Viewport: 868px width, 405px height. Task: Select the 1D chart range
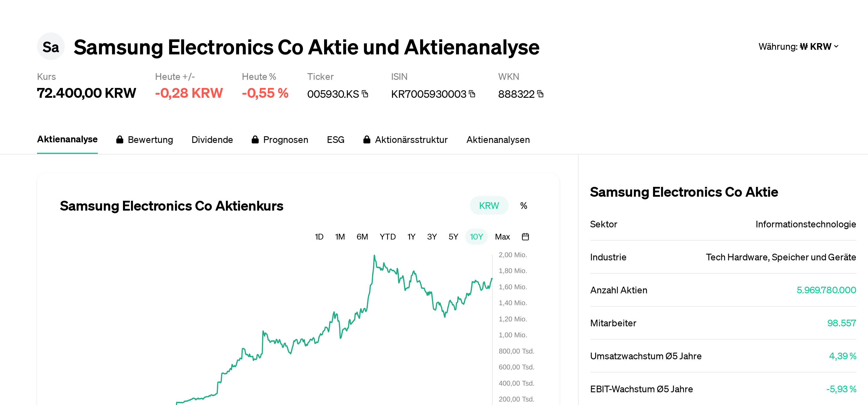coord(319,237)
